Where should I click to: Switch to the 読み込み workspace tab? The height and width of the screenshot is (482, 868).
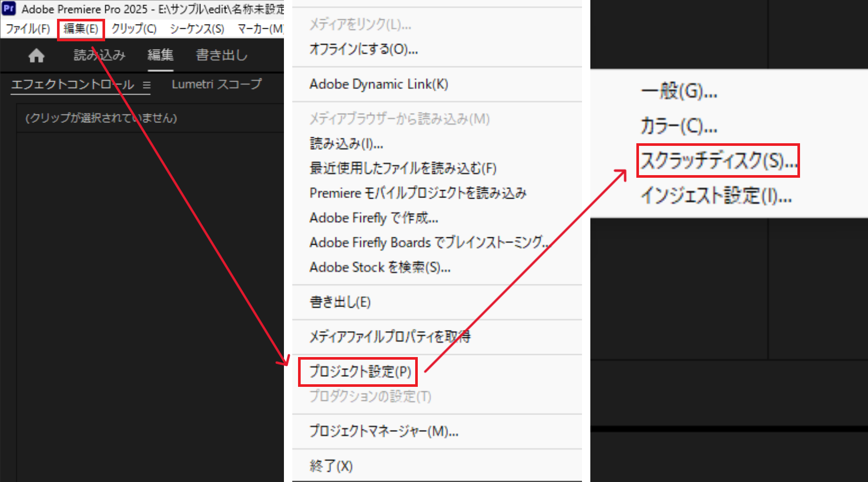99,55
